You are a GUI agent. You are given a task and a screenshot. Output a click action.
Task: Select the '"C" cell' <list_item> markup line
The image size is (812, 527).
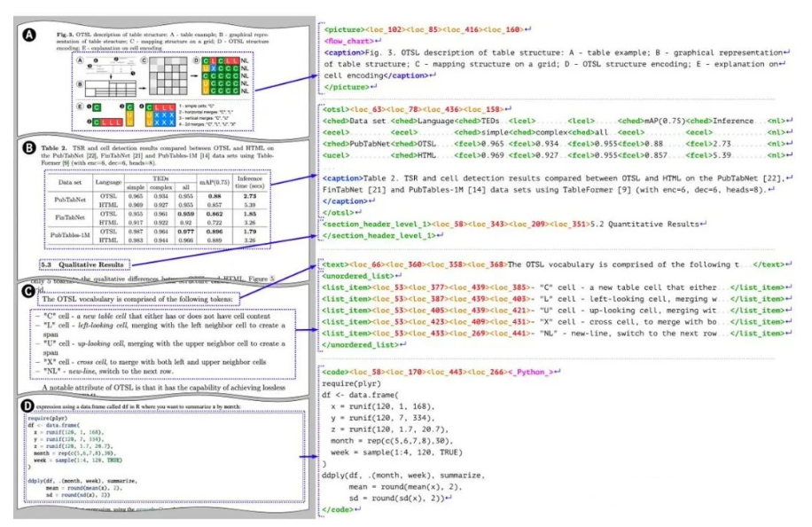pyautogui.click(x=556, y=287)
